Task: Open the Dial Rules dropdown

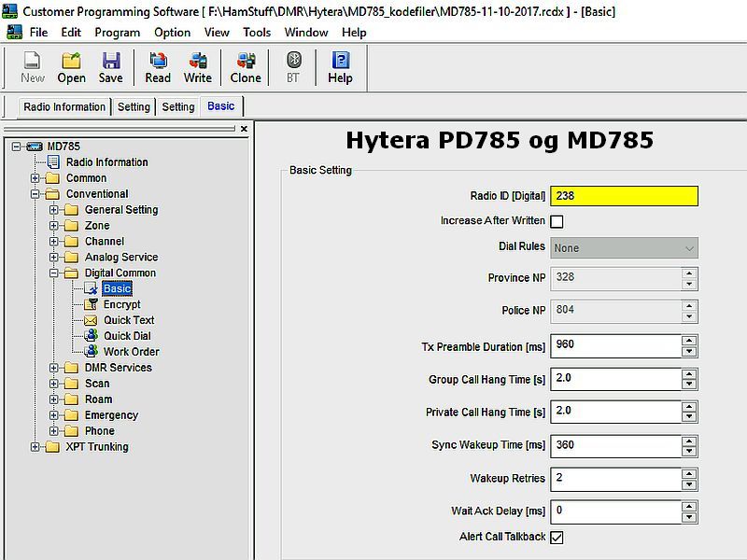Action: pyautogui.click(x=624, y=248)
